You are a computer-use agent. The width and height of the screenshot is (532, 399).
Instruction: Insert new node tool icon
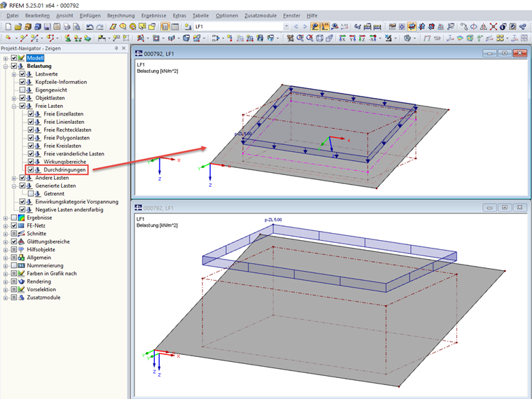(x=8, y=38)
